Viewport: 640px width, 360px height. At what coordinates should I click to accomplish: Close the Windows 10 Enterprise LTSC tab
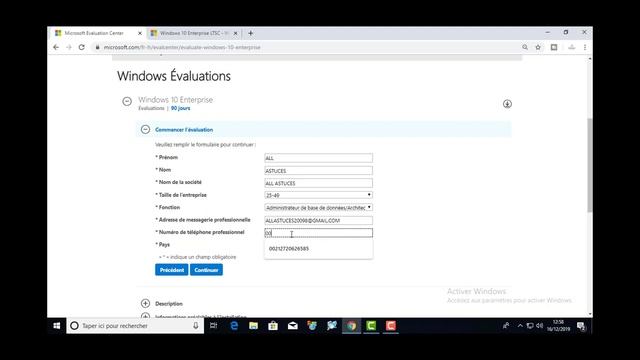tap(235, 33)
